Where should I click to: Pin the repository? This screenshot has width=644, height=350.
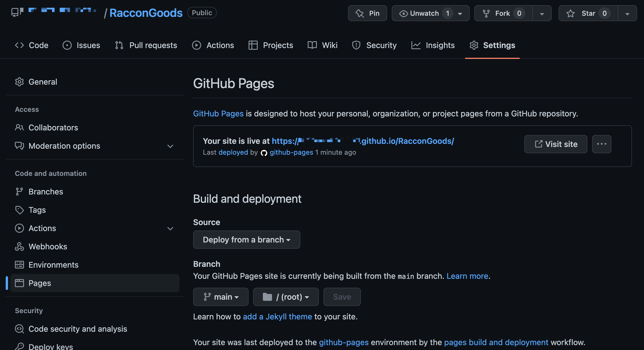click(367, 13)
